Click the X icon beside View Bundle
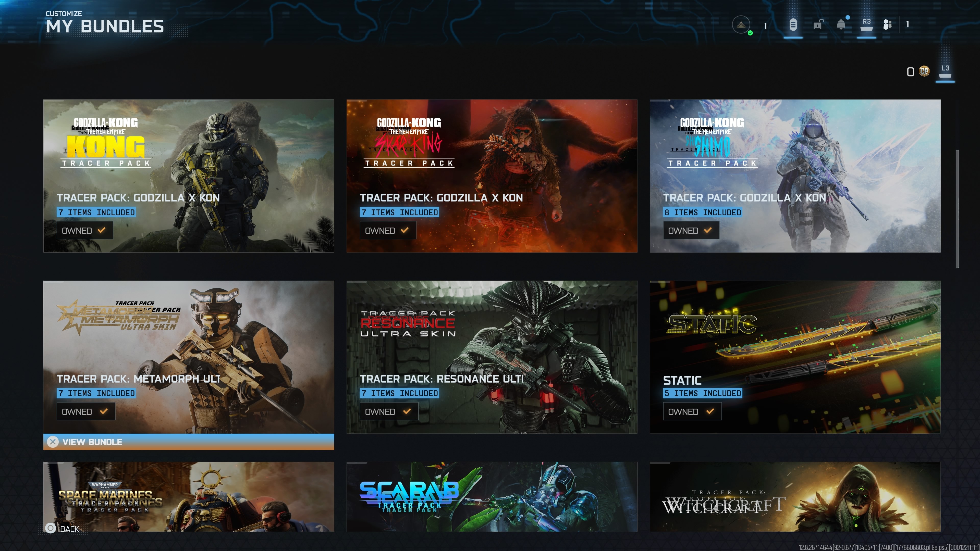 click(53, 442)
